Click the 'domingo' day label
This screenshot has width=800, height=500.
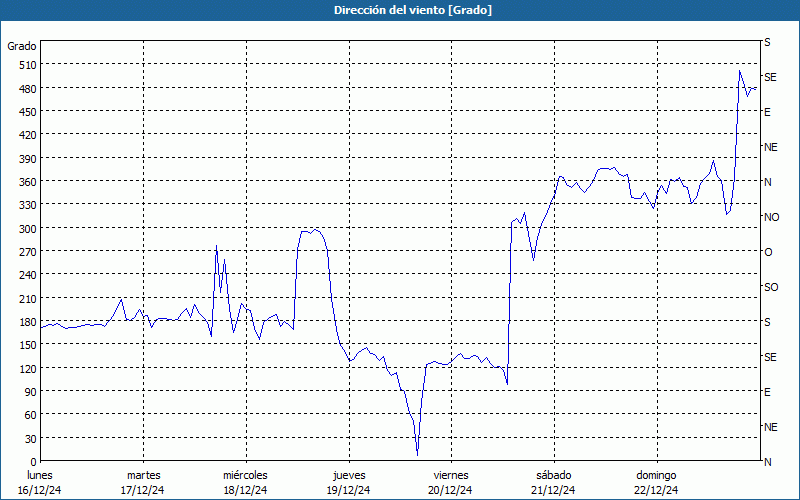coord(656,475)
